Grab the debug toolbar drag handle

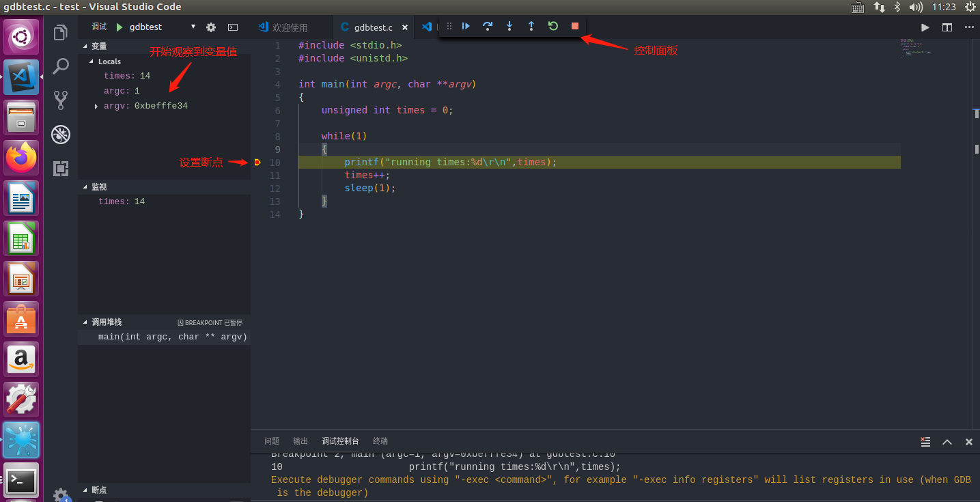[449, 26]
